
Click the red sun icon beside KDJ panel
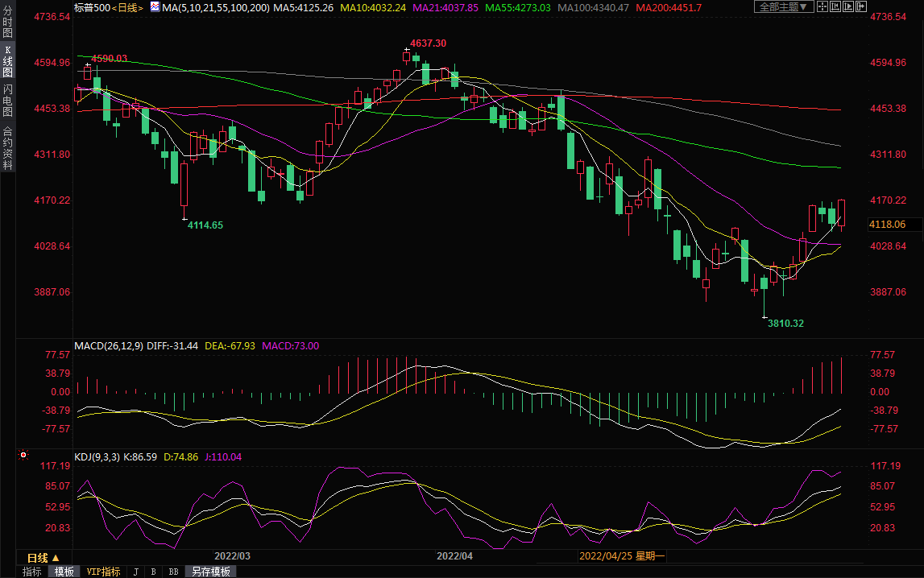click(23, 456)
